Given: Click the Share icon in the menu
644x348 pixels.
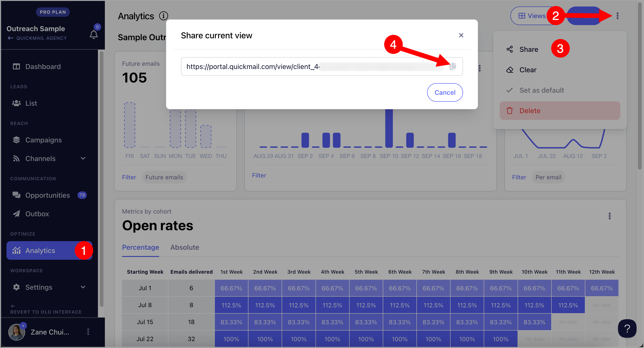Looking at the screenshot, I should (509, 49).
